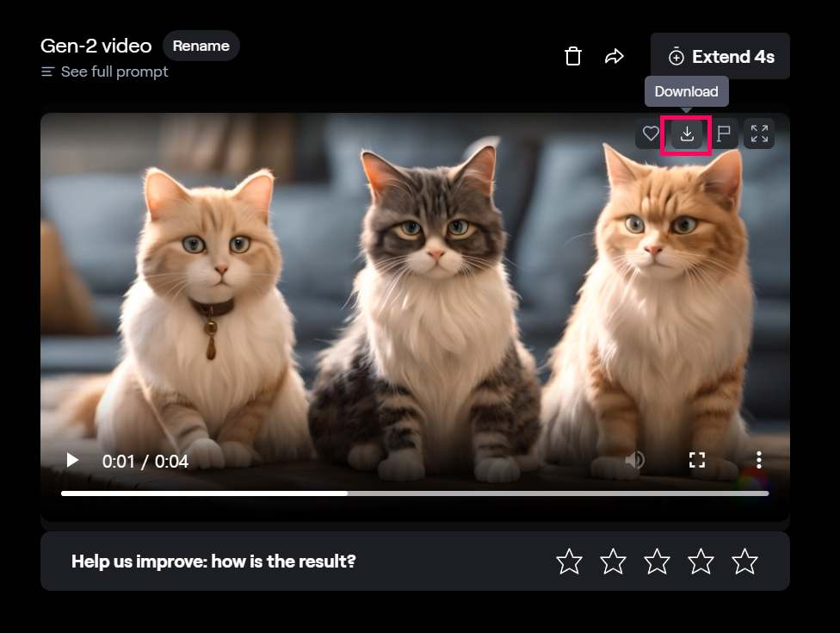Enter fullscreen from player controls
The height and width of the screenshot is (633, 840).
(696, 460)
